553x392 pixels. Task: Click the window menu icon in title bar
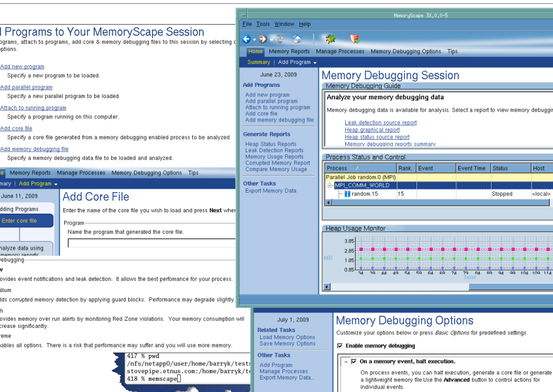(x=243, y=14)
